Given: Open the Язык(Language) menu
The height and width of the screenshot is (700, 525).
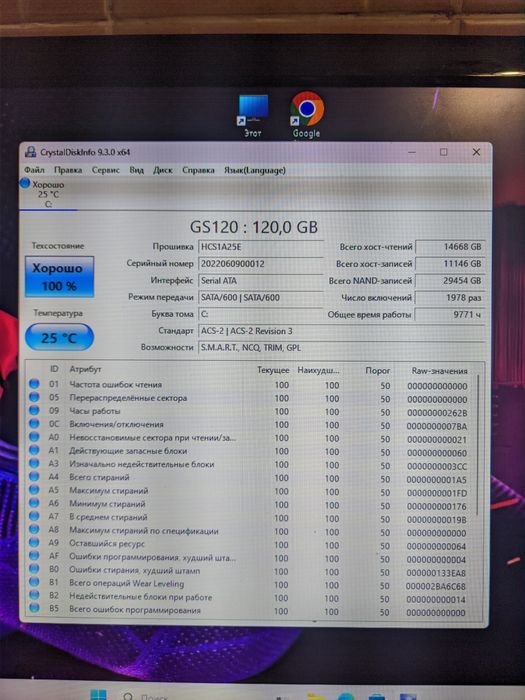Looking at the screenshot, I should tap(254, 170).
